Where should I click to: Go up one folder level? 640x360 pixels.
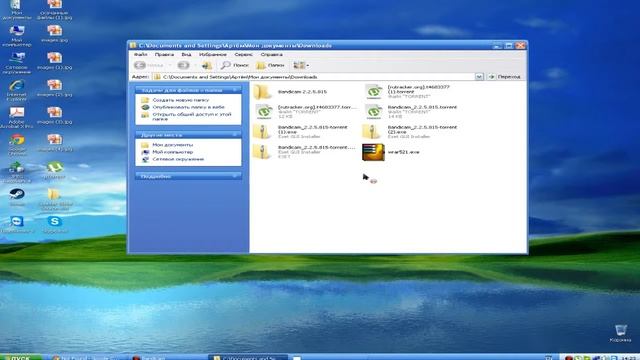tap(207, 65)
